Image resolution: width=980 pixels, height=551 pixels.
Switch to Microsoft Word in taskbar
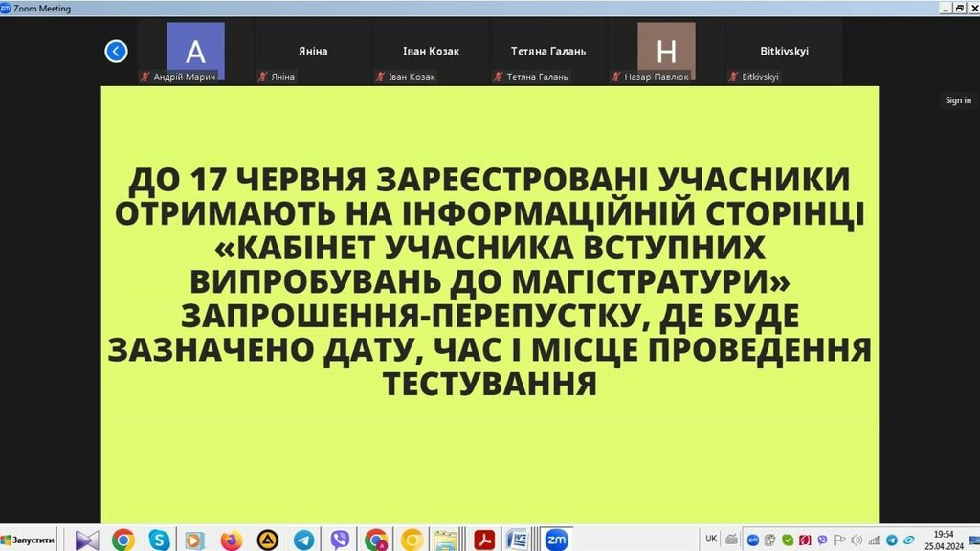click(x=518, y=540)
